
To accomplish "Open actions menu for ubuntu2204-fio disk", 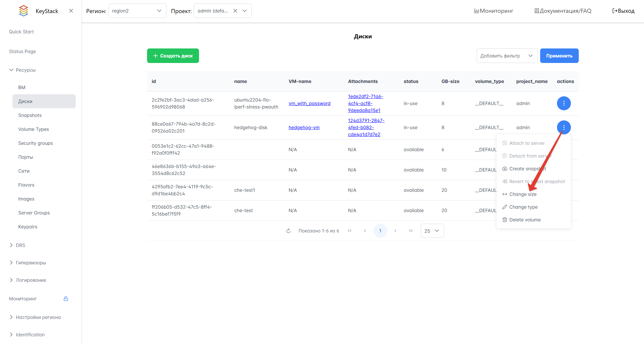I will pyautogui.click(x=564, y=103).
